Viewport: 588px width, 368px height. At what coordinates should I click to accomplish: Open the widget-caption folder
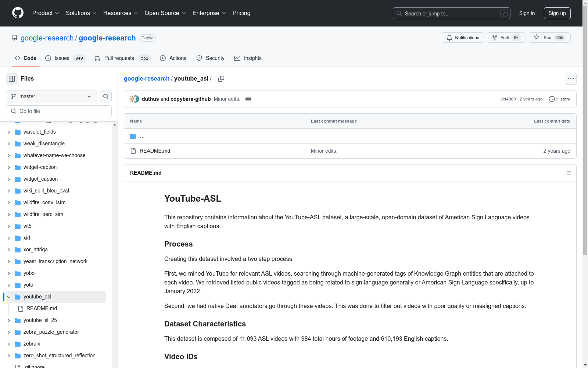(40, 167)
